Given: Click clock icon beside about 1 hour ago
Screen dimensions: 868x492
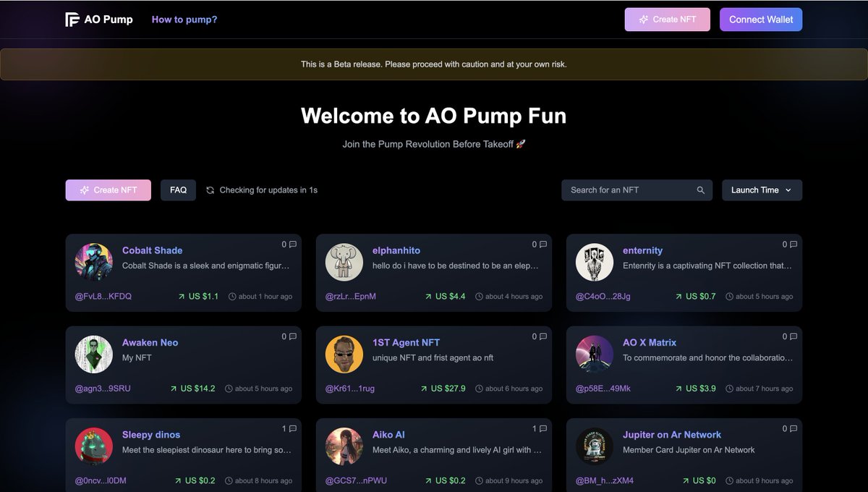Looking at the screenshot, I should [x=232, y=297].
